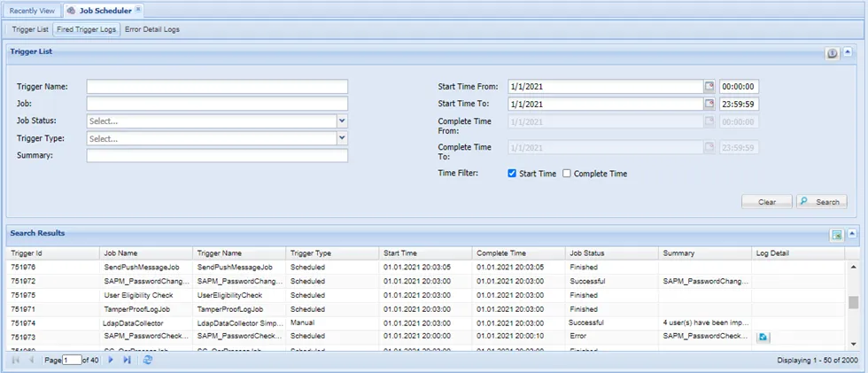Select row with Trigger Id 751976

click(x=426, y=268)
